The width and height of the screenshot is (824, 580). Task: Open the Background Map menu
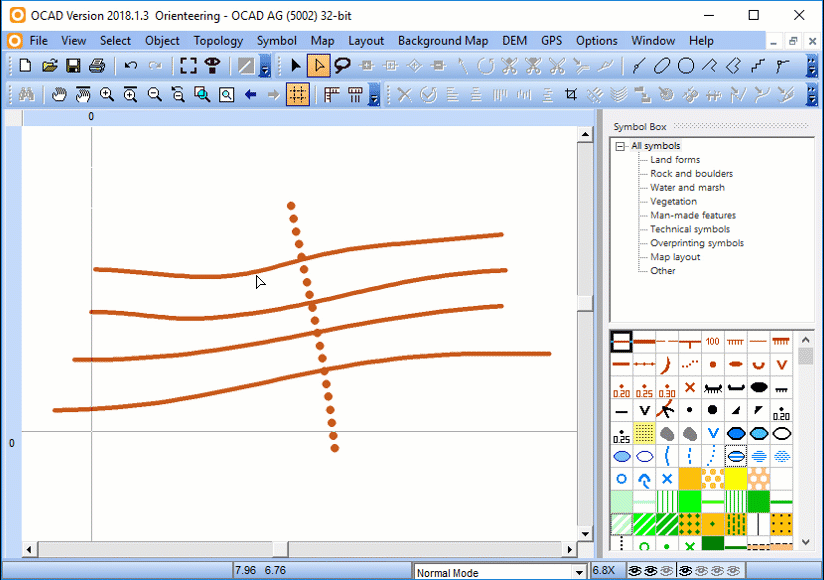[443, 40]
